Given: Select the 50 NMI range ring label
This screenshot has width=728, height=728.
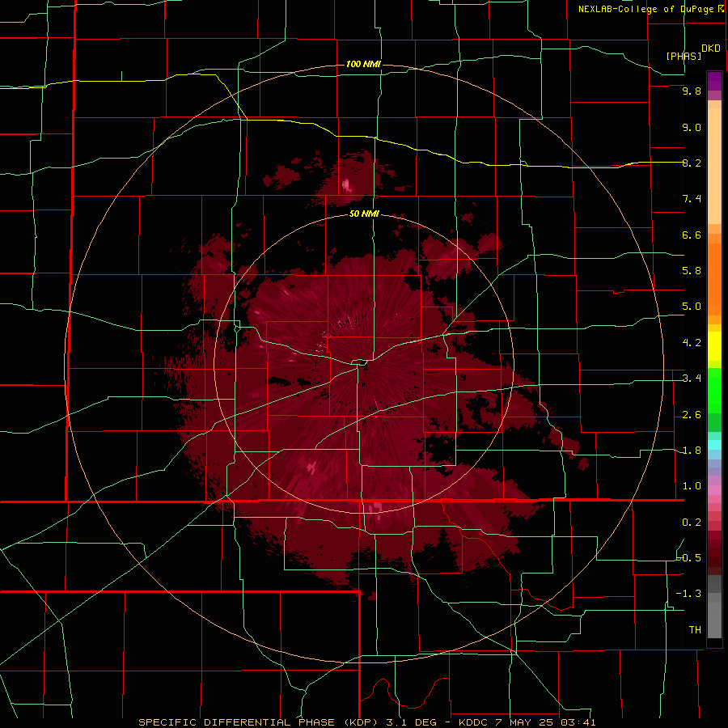Looking at the screenshot, I should 363,214.
